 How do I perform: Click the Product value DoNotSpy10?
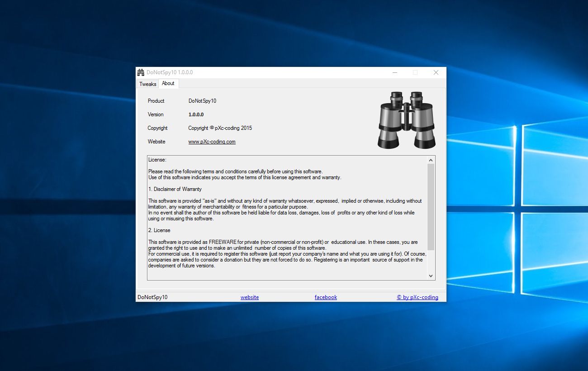point(202,101)
